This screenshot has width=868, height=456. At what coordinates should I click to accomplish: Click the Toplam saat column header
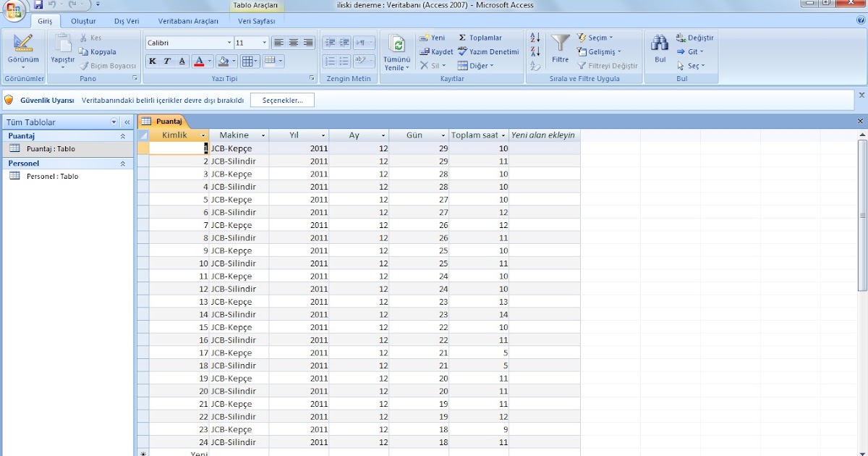[478, 135]
